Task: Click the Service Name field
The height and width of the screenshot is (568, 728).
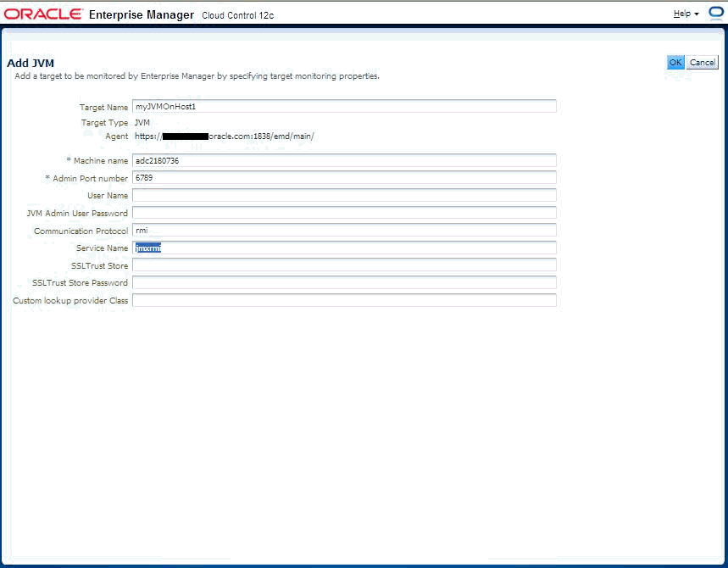Action: pos(344,248)
